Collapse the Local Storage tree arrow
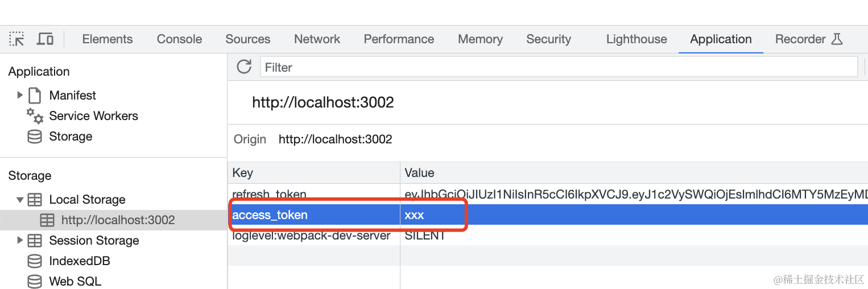This screenshot has height=289, width=868. pyautogui.click(x=20, y=200)
